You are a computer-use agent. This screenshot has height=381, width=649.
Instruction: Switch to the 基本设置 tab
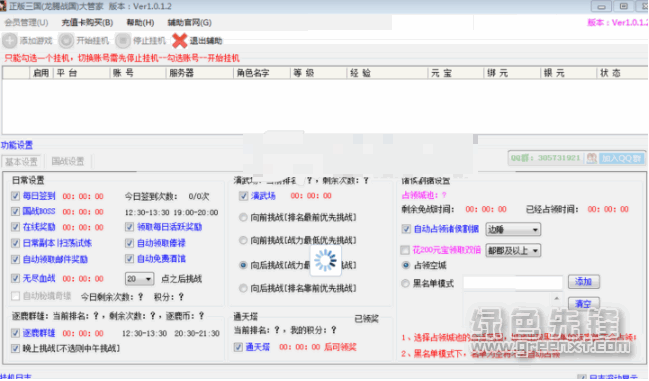(22, 161)
